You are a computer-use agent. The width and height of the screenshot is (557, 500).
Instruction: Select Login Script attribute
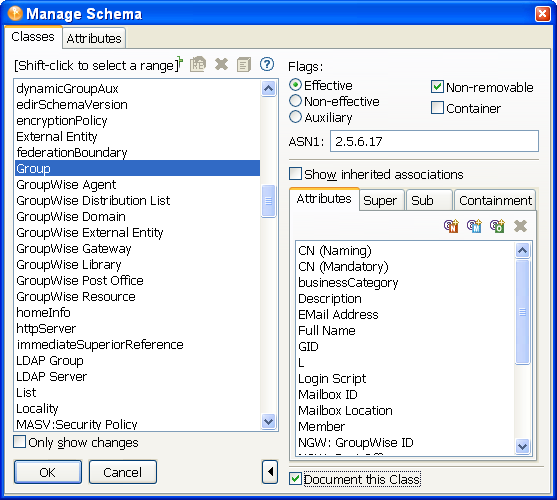(405, 378)
